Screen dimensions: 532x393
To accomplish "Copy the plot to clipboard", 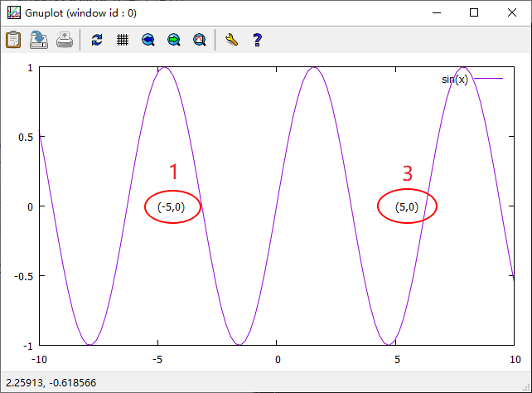I will click(13, 40).
